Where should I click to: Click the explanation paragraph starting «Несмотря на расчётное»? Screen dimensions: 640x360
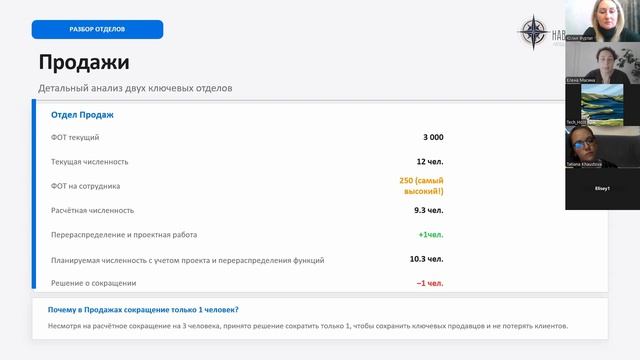pyautogui.click(x=308, y=326)
